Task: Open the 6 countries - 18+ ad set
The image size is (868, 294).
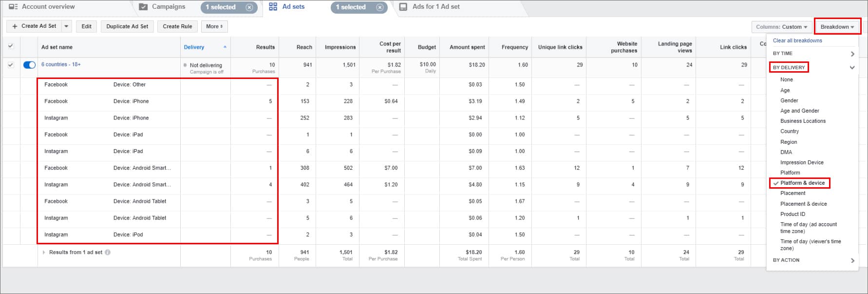Action: point(61,64)
